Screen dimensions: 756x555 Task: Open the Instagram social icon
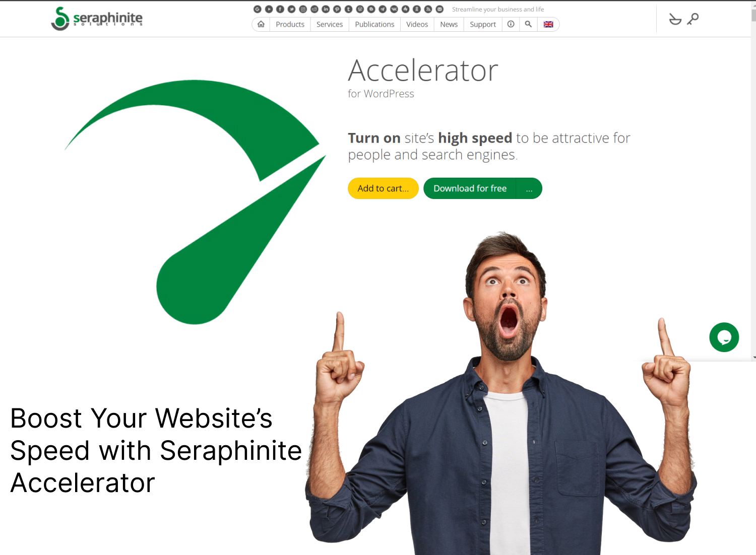[x=303, y=9]
